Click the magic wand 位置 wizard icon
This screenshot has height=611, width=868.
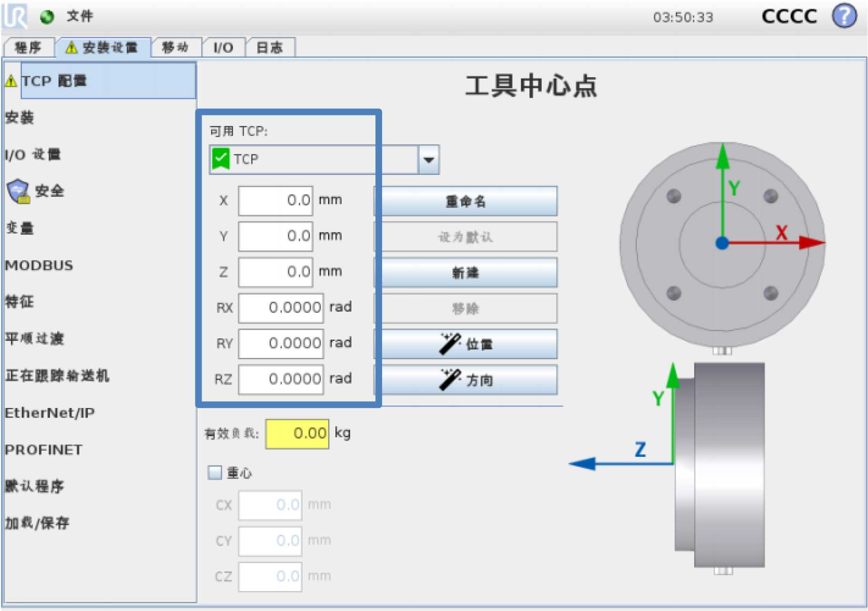449,344
